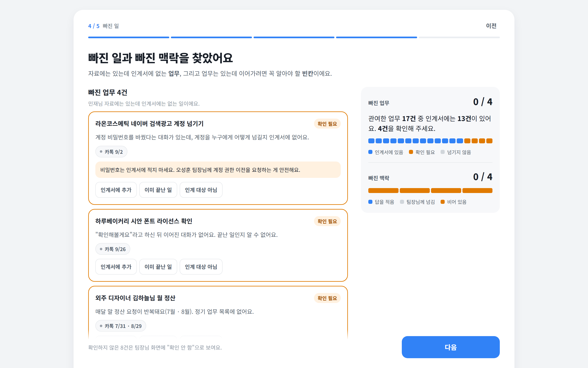Go back with the 이전 link
Viewport: 588px width, 368px height.
(491, 26)
